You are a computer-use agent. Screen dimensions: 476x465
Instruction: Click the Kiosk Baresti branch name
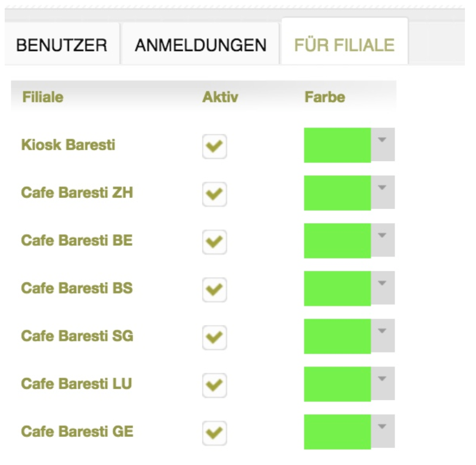[69, 145]
